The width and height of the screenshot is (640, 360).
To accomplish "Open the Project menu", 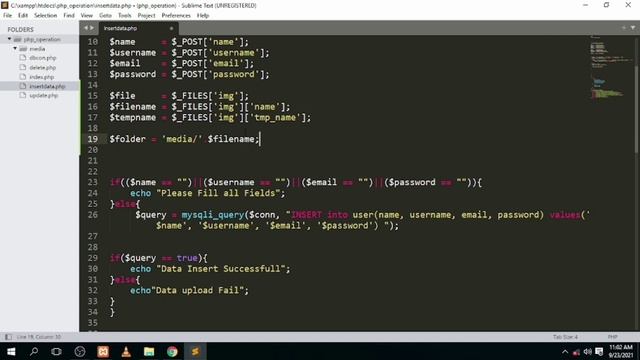I will pyautogui.click(x=146, y=16).
